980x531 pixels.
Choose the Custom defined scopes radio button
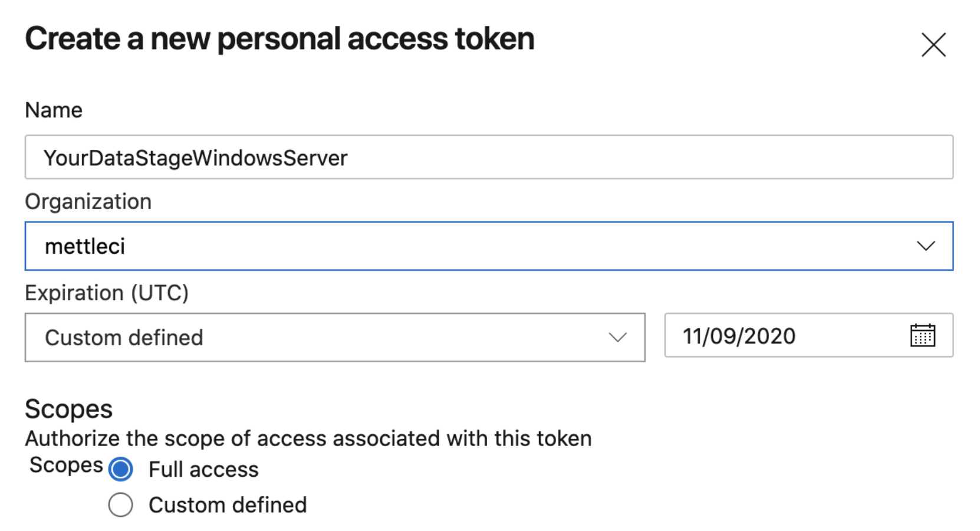click(x=121, y=505)
